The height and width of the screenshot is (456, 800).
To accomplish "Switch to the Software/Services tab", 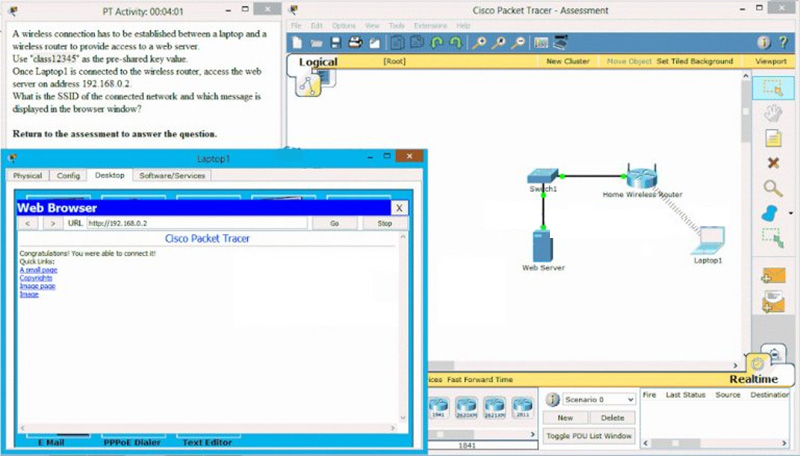I will coord(172,175).
